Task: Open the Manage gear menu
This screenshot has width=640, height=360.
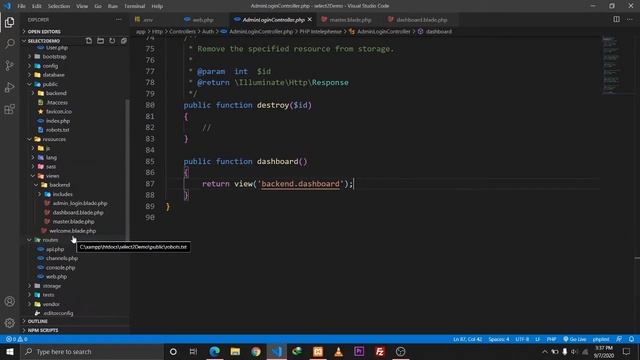Action: coord(9,323)
